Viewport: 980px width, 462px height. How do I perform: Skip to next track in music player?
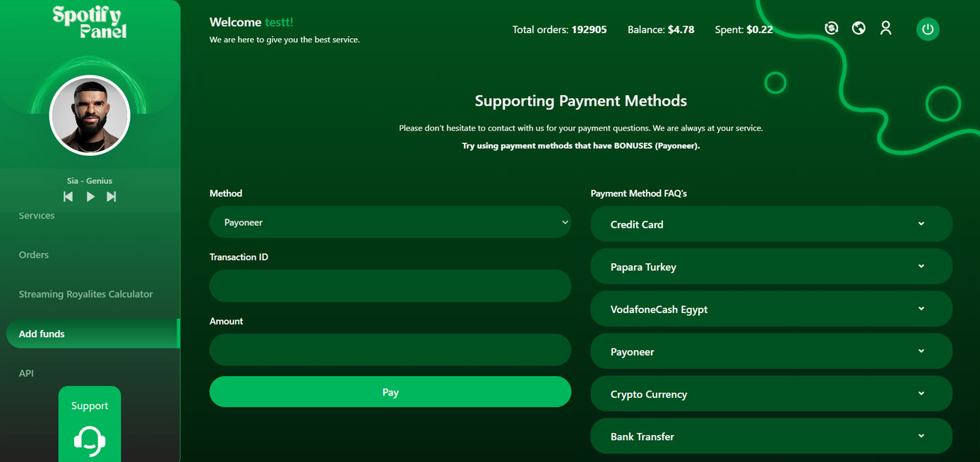tap(112, 197)
